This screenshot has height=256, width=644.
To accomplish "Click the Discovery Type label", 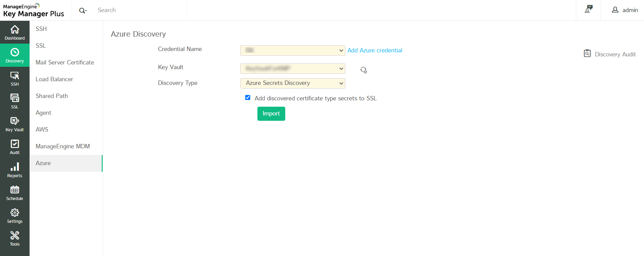I will click(178, 83).
